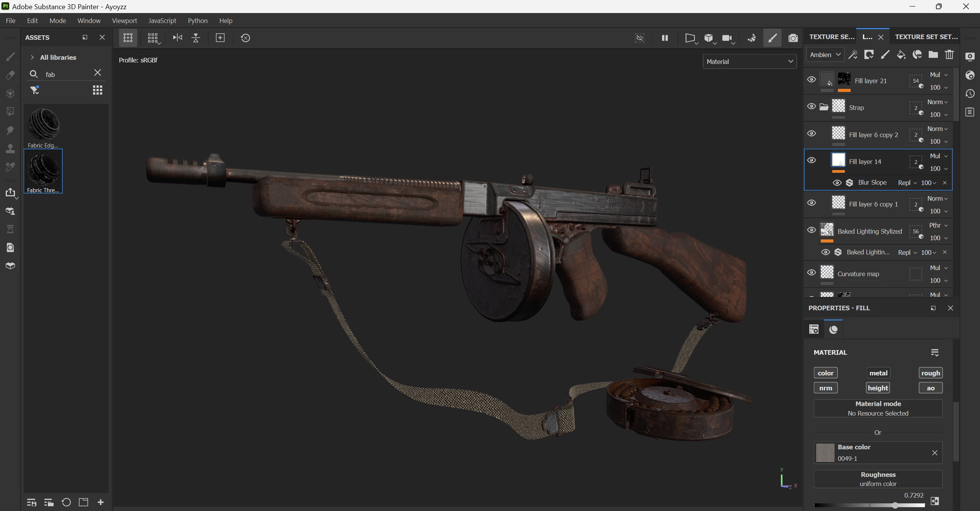Viewport: 980px width, 511px height.
Task: Toggle the height channel button
Action: [878, 388]
